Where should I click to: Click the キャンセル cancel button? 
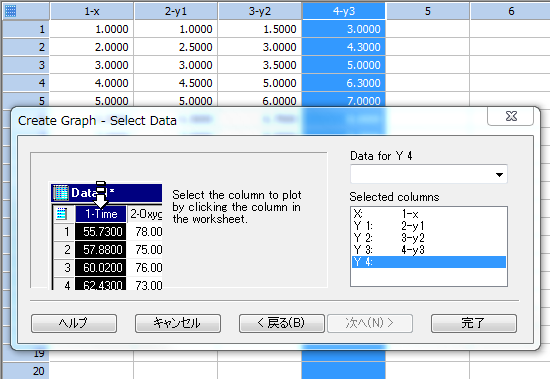(178, 323)
